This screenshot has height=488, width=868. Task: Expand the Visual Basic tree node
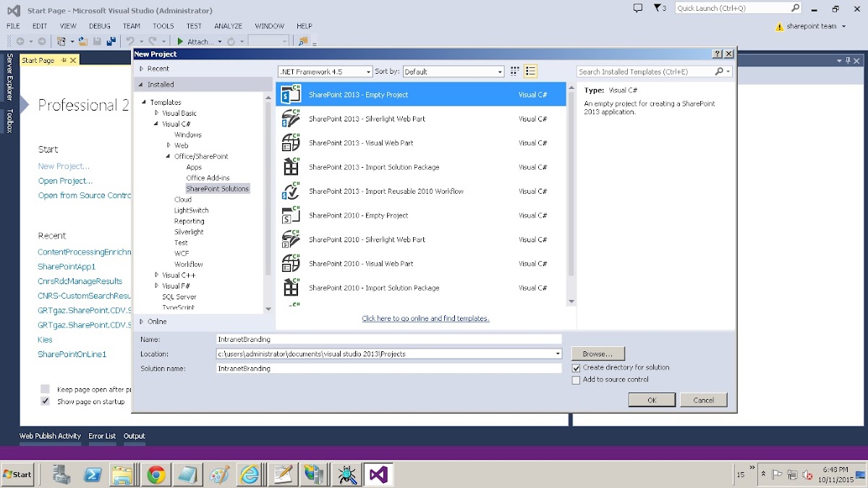coord(156,113)
